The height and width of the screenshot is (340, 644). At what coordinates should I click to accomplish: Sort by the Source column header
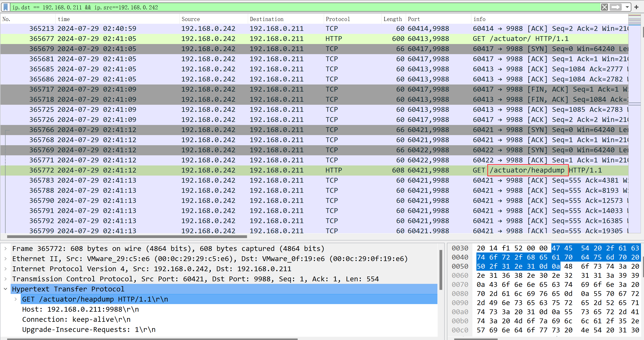214,19
